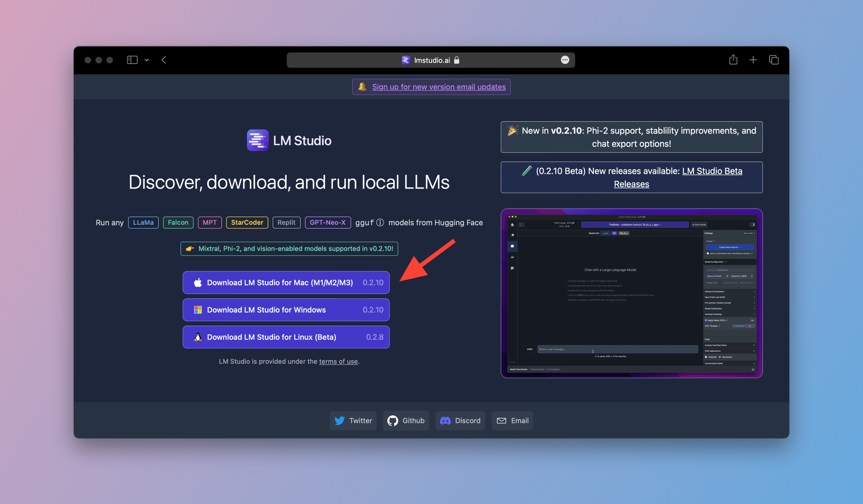Click the StarCoder model tag toggle
Screen dimensions: 863x504
pyautogui.click(x=246, y=222)
